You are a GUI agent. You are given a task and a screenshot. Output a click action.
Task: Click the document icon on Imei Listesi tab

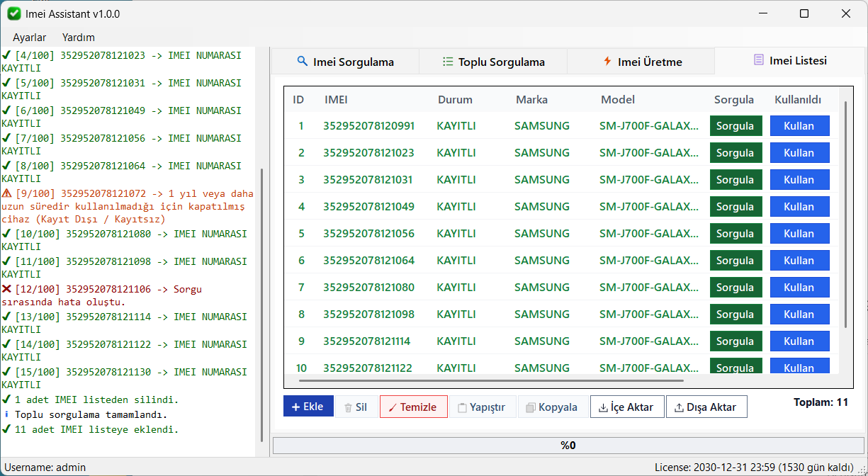click(759, 60)
